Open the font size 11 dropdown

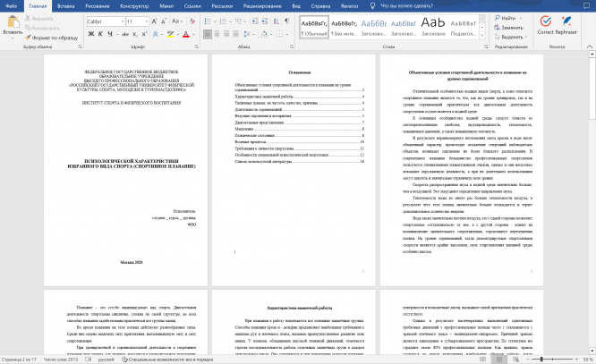[147, 21]
